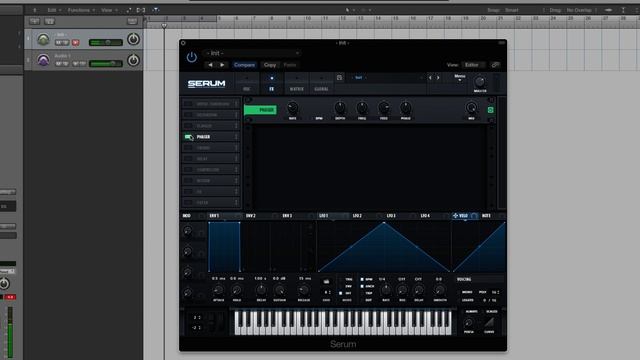Toggle LFO Anch checkbox
640x360 pixels.
[x=362, y=286]
